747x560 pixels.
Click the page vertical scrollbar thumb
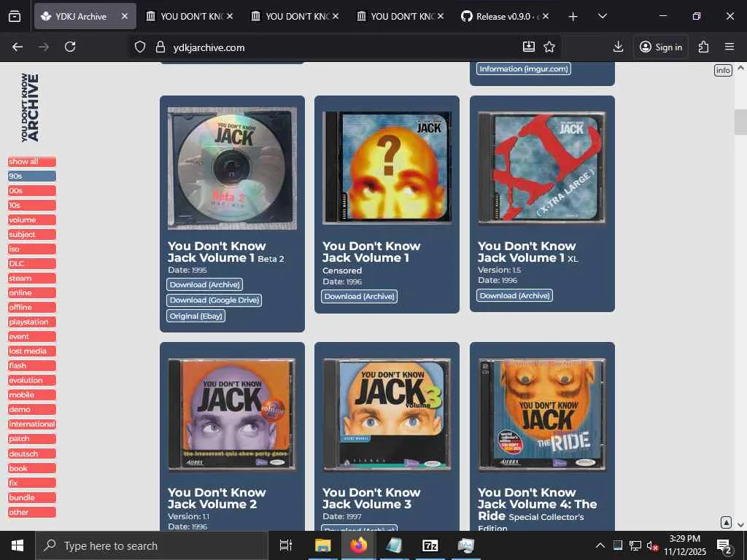740,122
